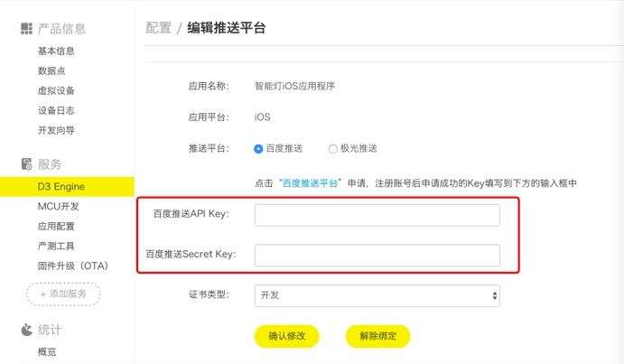
Task: Open 数据点 in sidebar
Action: tap(51, 71)
